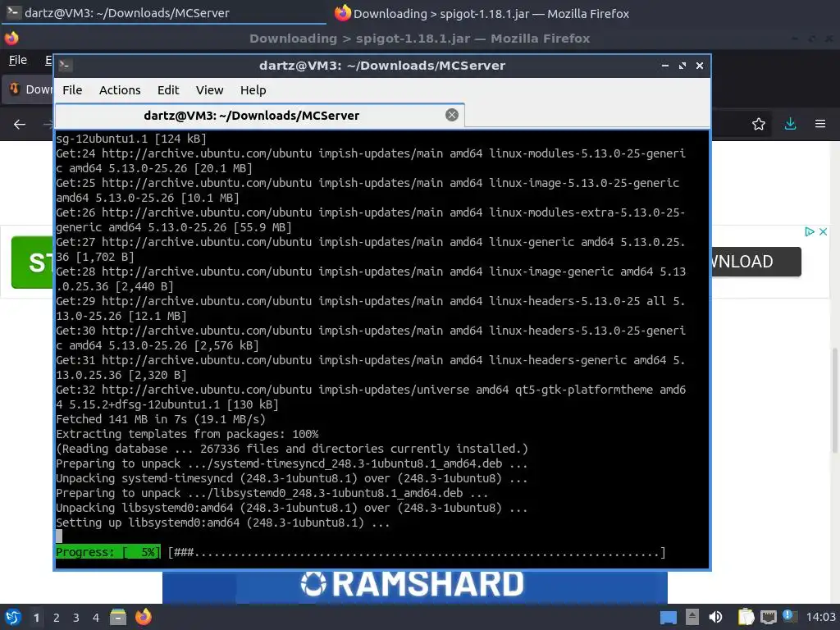Open the clipboard manager tray icon
The height and width of the screenshot is (630, 840).
[746, 617]
